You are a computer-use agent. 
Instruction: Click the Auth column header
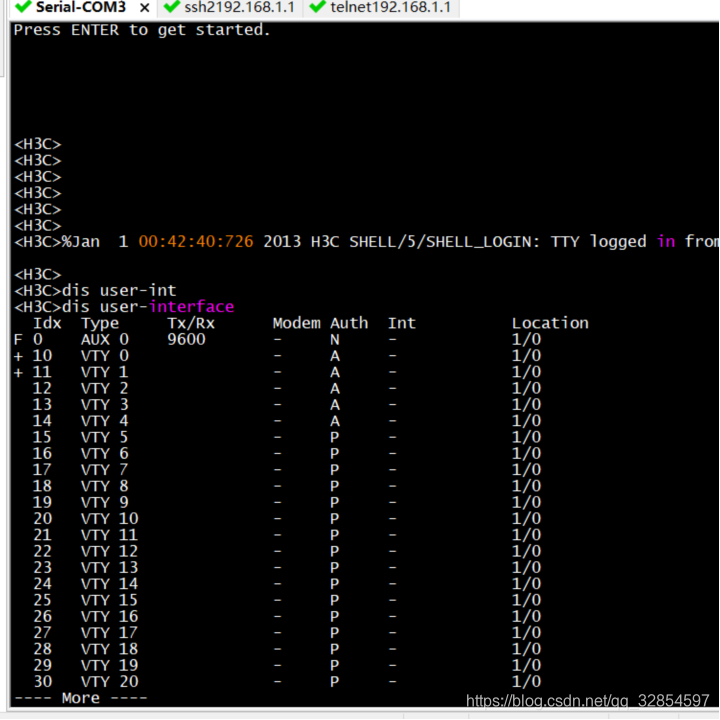click(x=349, y=323)
